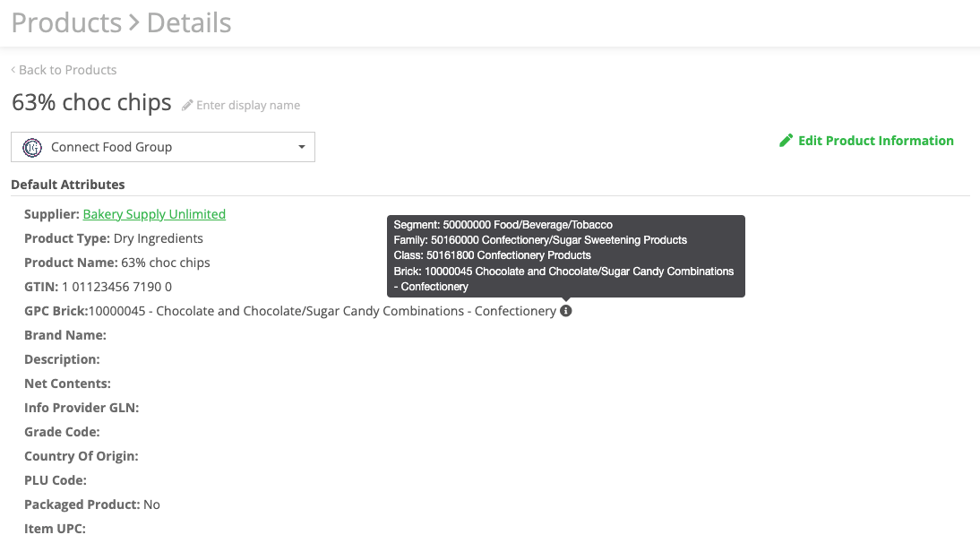Click the gray pencil icon beside display name

click(187, 106)
